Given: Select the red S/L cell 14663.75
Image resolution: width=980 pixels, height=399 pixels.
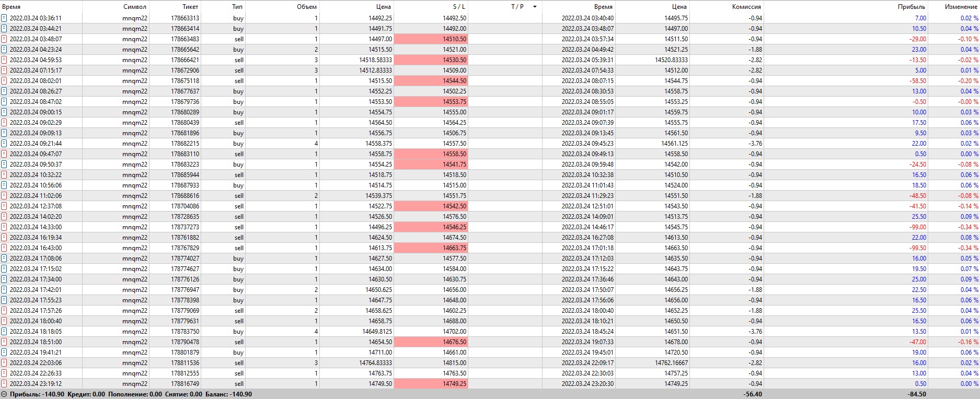Looking at the screenshot, I should coord(431,248).
